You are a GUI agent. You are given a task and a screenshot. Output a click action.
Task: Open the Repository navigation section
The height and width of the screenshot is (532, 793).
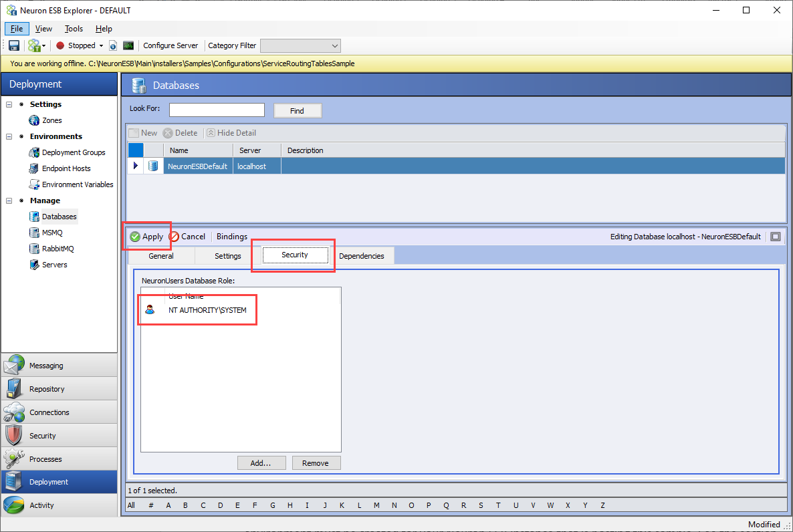point(59,388)
